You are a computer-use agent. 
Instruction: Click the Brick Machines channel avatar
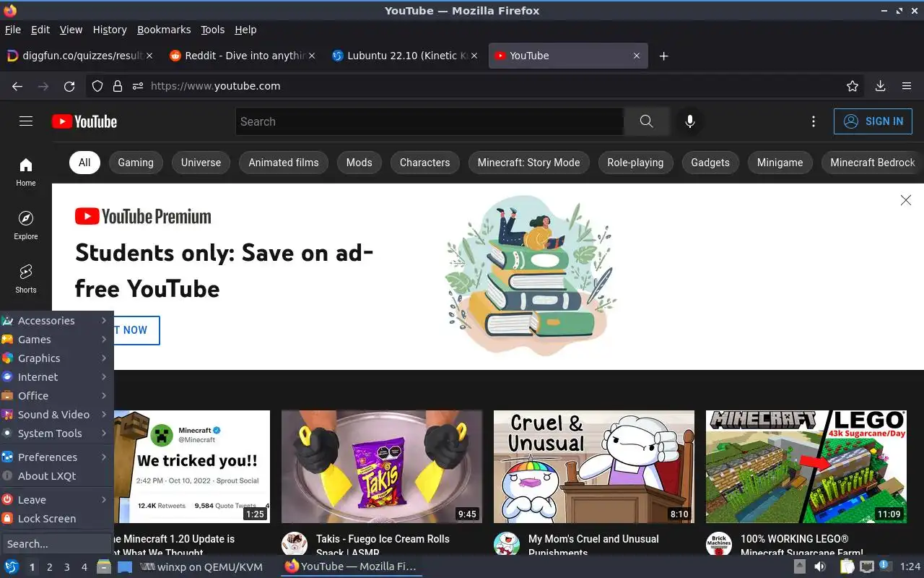pyautogui.click(x=719, y=543)
